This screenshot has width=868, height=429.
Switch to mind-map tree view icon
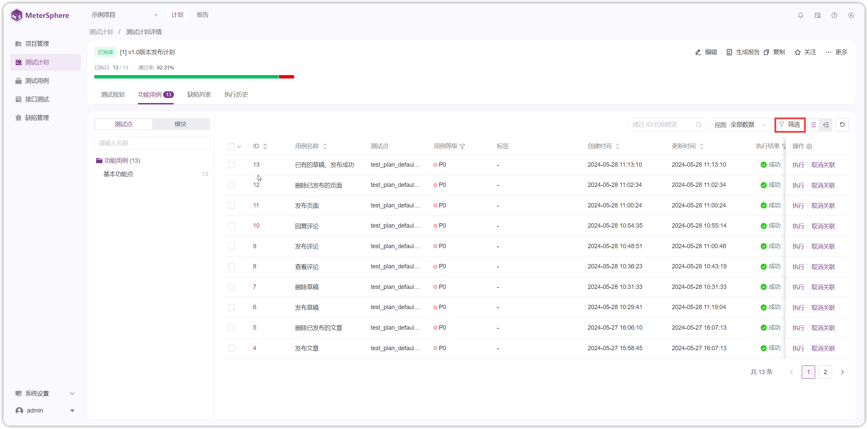point(826,125)
